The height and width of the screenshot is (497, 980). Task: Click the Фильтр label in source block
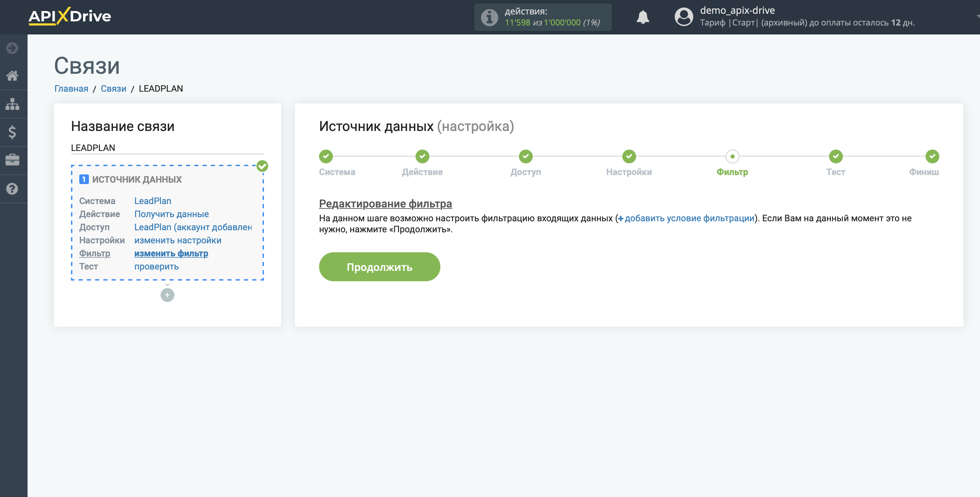point(94,253)
